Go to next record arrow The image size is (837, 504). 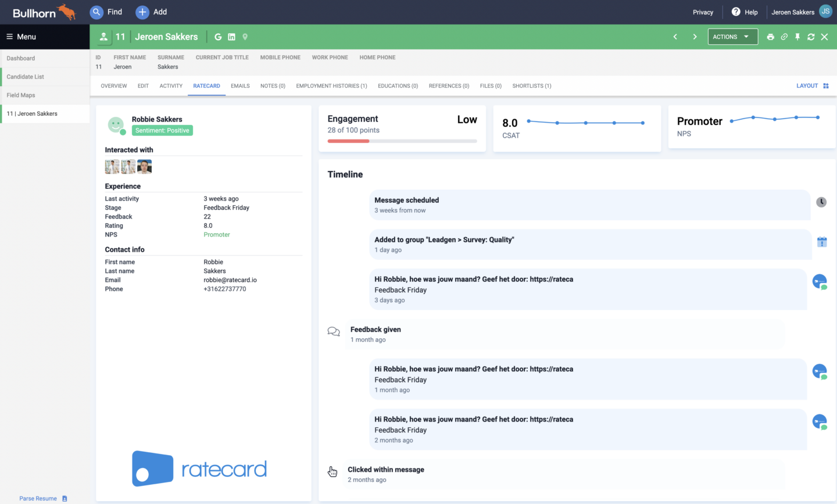pos(695,37)
